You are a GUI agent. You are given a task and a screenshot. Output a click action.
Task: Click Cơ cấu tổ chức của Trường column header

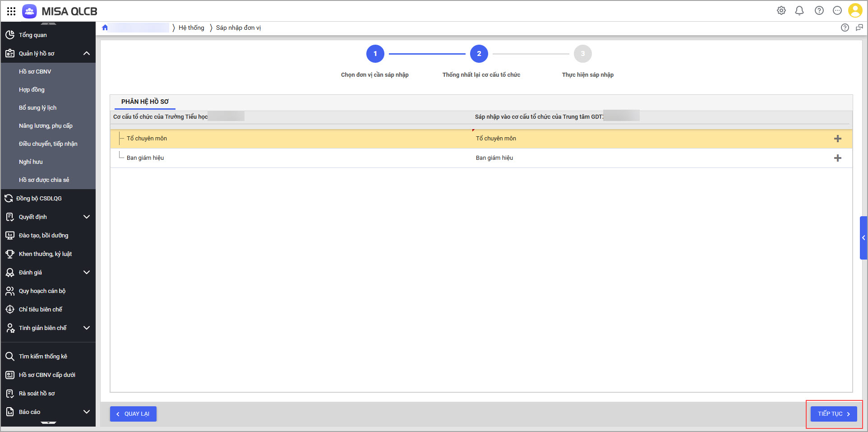pyautogui.click(x=161, y=116)
